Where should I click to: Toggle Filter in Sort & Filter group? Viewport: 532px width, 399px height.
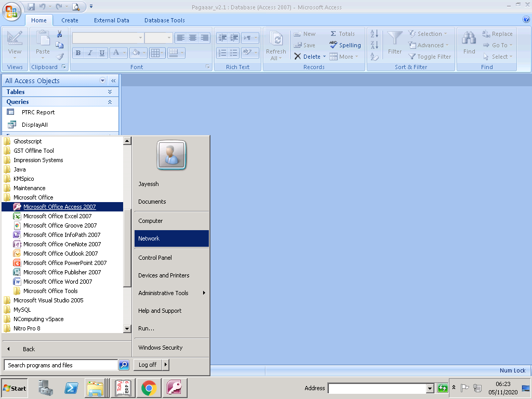(x=430, y=57)
